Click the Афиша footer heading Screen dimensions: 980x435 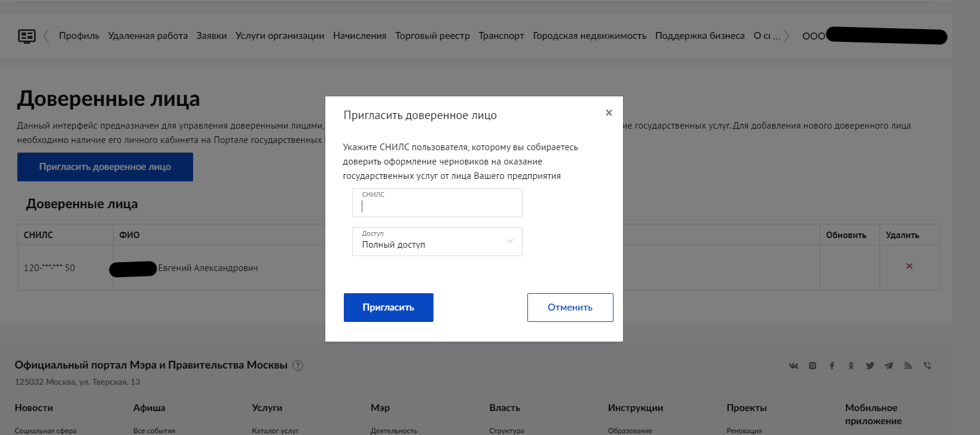149,408
